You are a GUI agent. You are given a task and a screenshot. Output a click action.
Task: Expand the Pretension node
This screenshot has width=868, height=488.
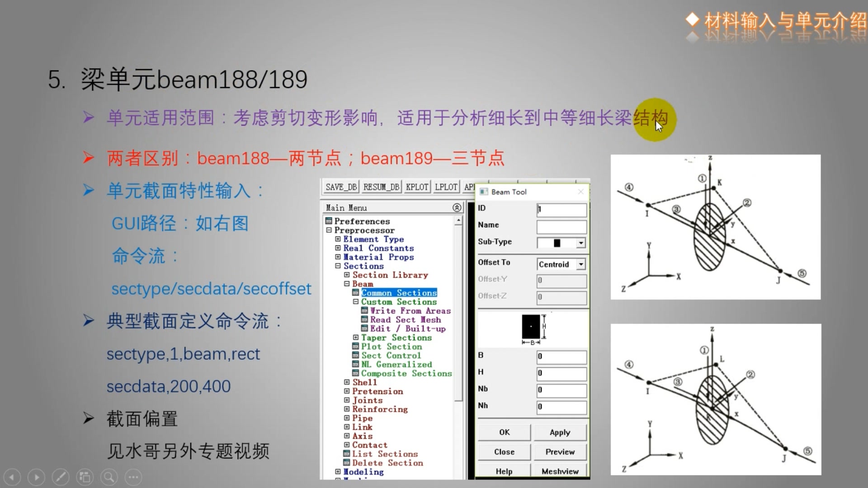pyautogui.click(x=347, y=391)
